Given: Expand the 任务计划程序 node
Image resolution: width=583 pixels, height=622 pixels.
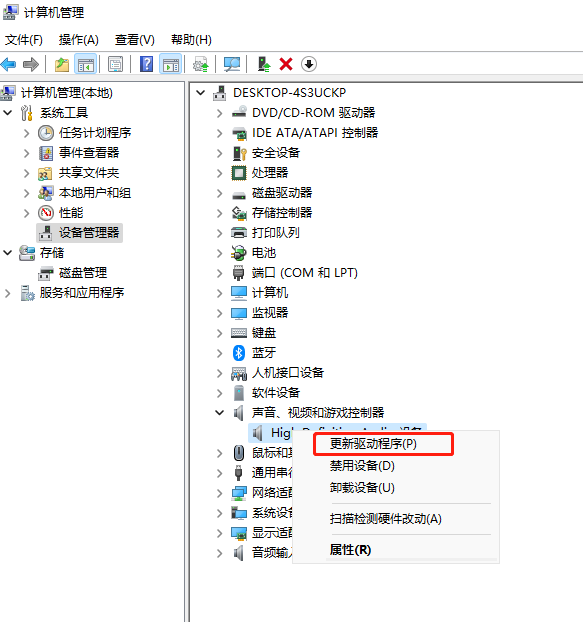Looking at the screenshot, I should (27, 133).
